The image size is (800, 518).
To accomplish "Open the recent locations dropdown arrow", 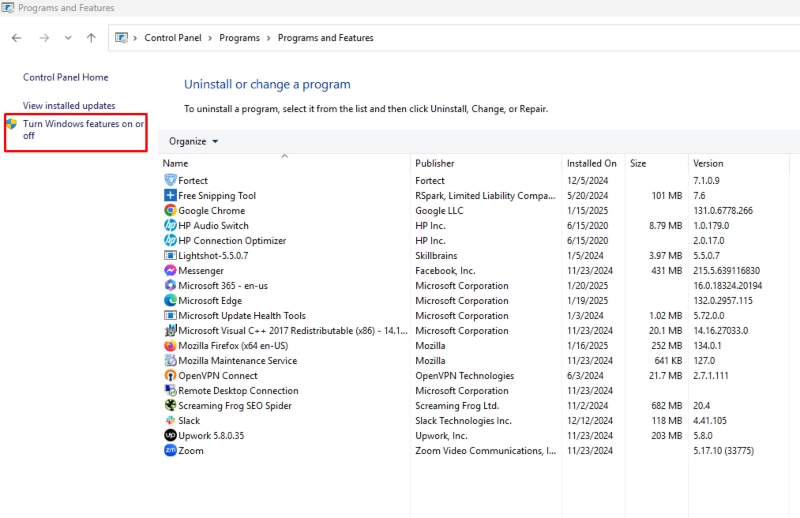I will [x=68, y=38].
